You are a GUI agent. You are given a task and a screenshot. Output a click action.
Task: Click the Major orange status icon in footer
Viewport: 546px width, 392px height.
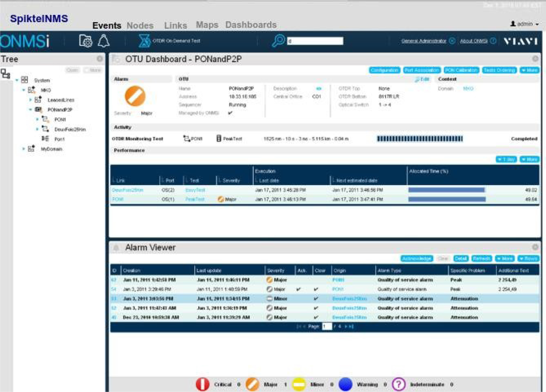tap(252, 384)
